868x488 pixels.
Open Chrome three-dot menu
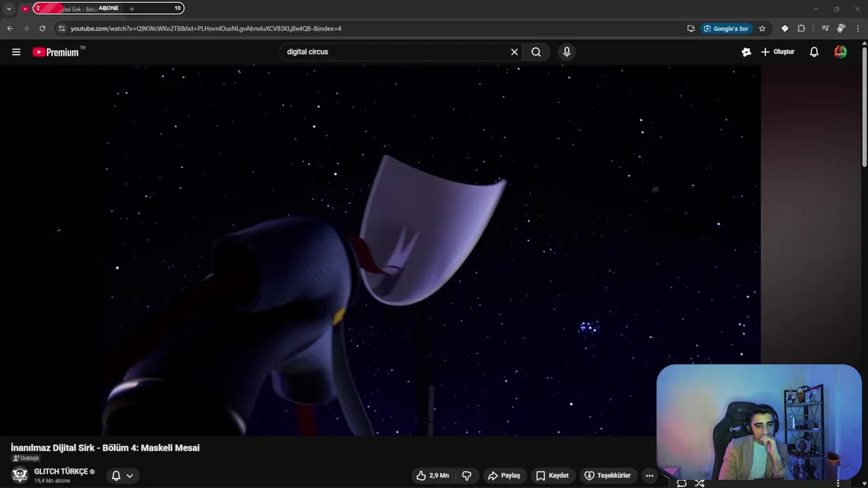tap(857, 28)
